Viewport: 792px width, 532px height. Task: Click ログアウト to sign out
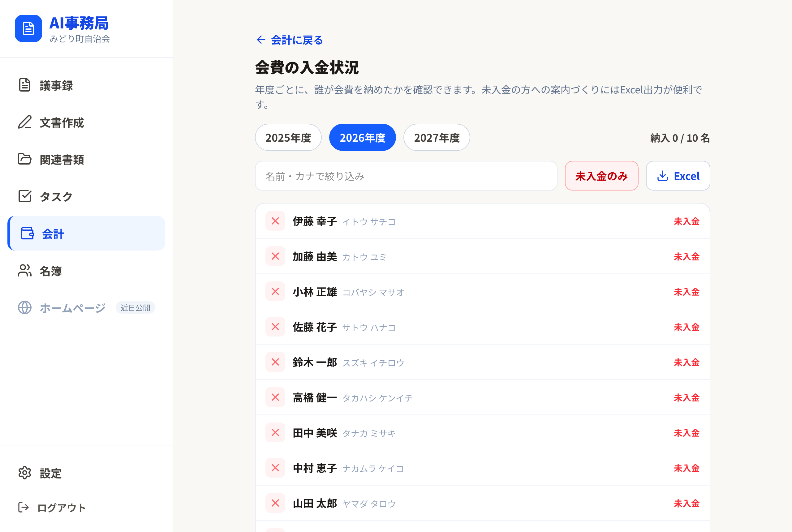coord(86,507)
